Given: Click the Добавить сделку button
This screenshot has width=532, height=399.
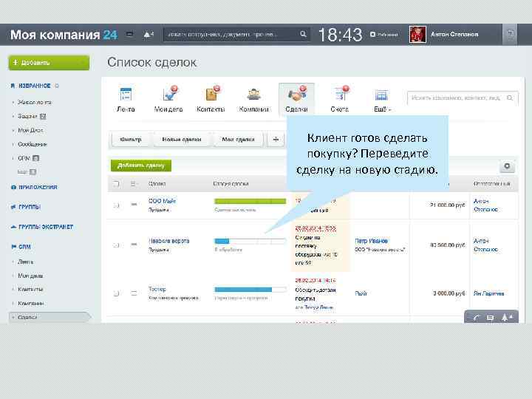Looking at the screenshot, I should (x=141, y=166).
